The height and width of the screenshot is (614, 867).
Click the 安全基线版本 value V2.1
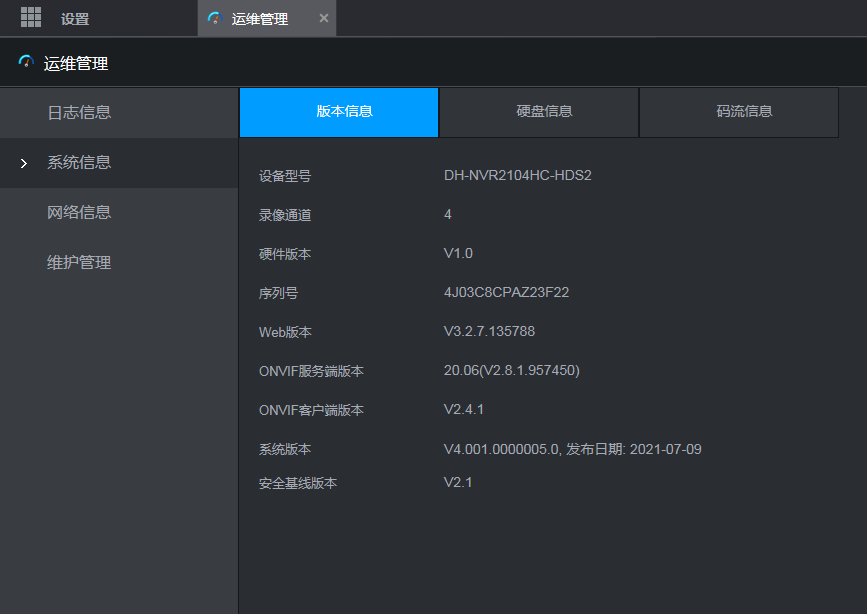click(458, 483)
